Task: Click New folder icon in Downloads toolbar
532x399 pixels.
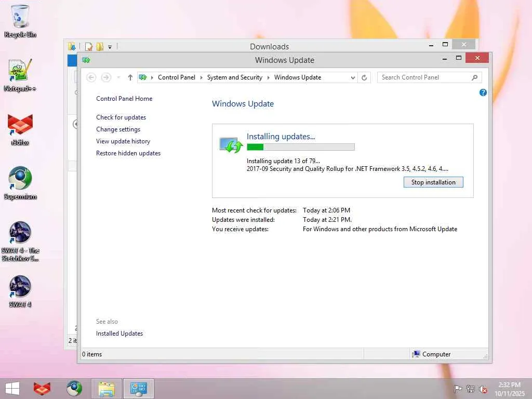Action: coord(100,46)
